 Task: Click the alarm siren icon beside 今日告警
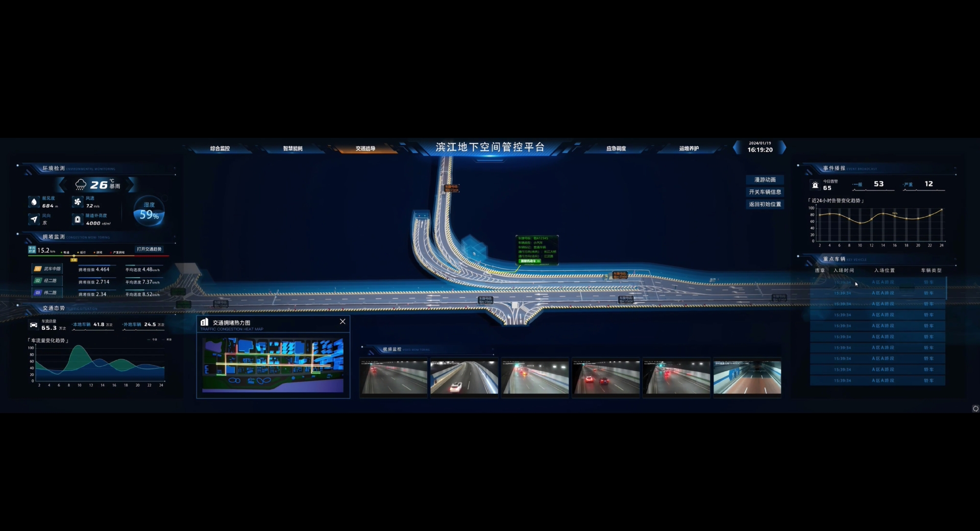point(815,185)
